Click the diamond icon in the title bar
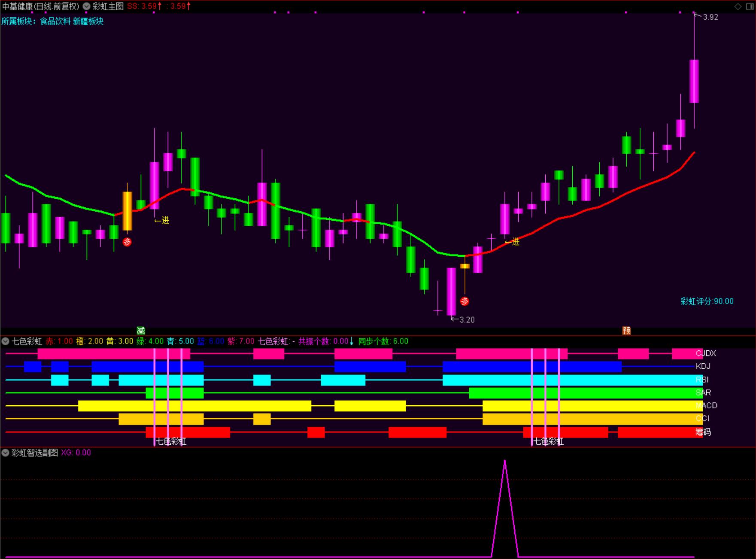Viewport: 756px width, 559px height. tap(738, 6)
